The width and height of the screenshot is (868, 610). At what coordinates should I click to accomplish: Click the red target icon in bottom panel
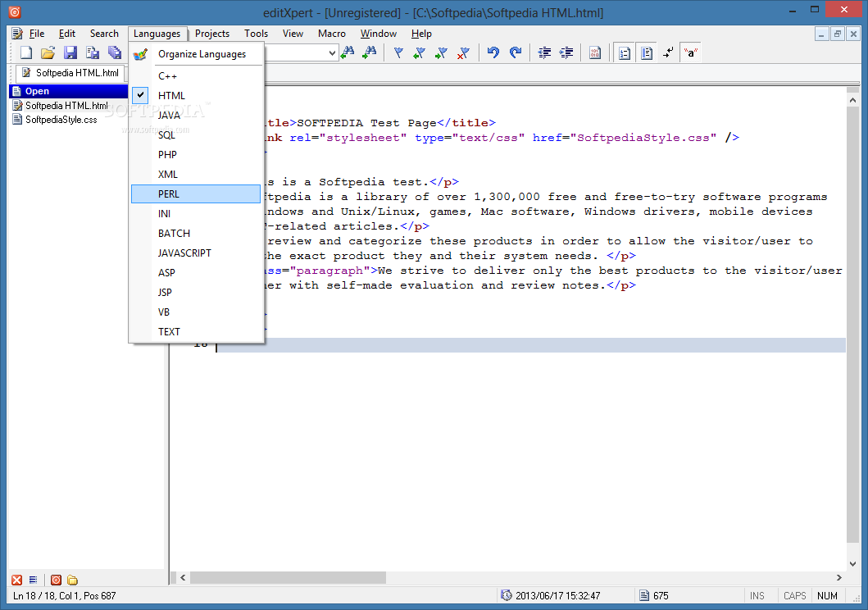(56, 580)
